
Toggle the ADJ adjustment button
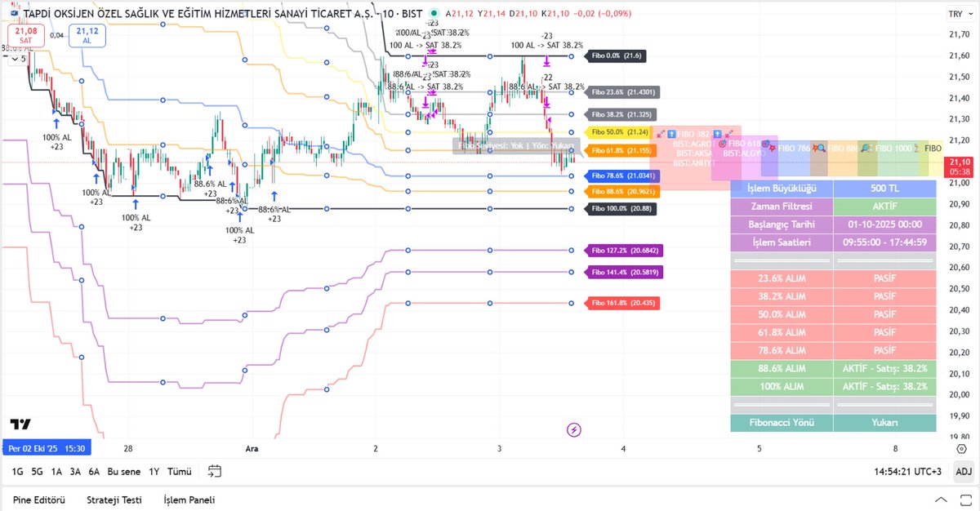[964, 471]
